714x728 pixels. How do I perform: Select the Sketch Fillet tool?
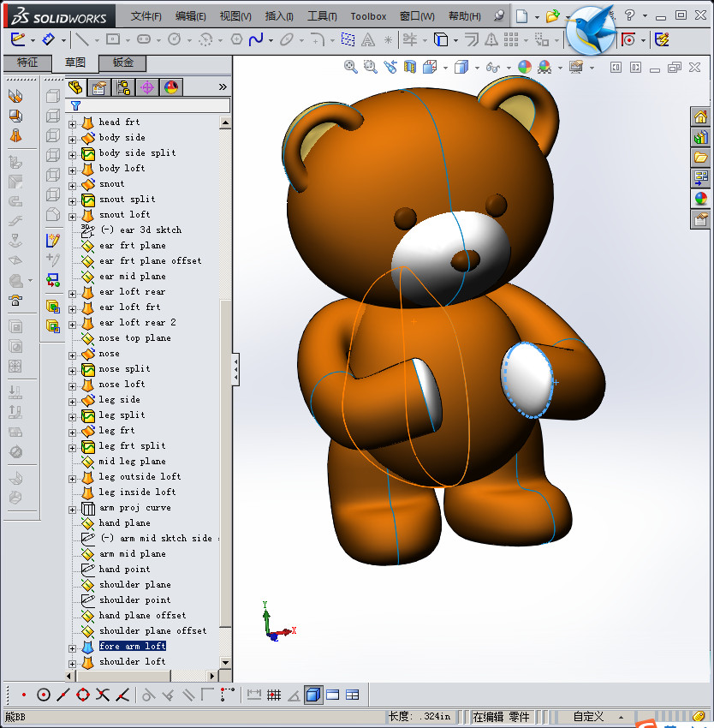(318, 40)
